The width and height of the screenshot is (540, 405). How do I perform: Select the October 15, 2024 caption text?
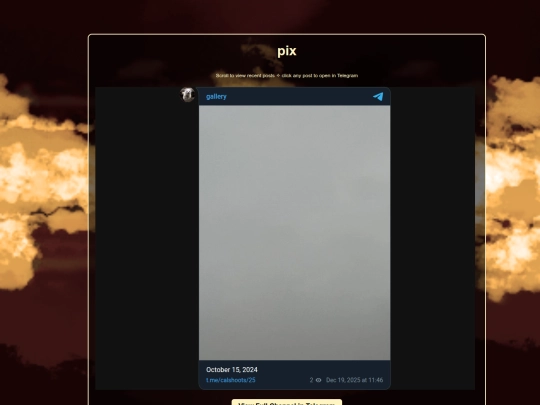point(232,370)
